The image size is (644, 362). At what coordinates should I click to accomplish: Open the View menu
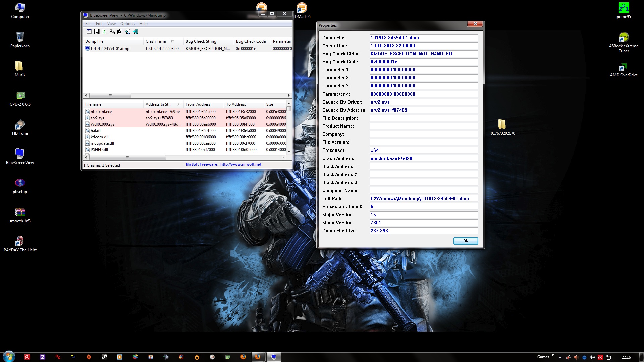coord(111,24)
